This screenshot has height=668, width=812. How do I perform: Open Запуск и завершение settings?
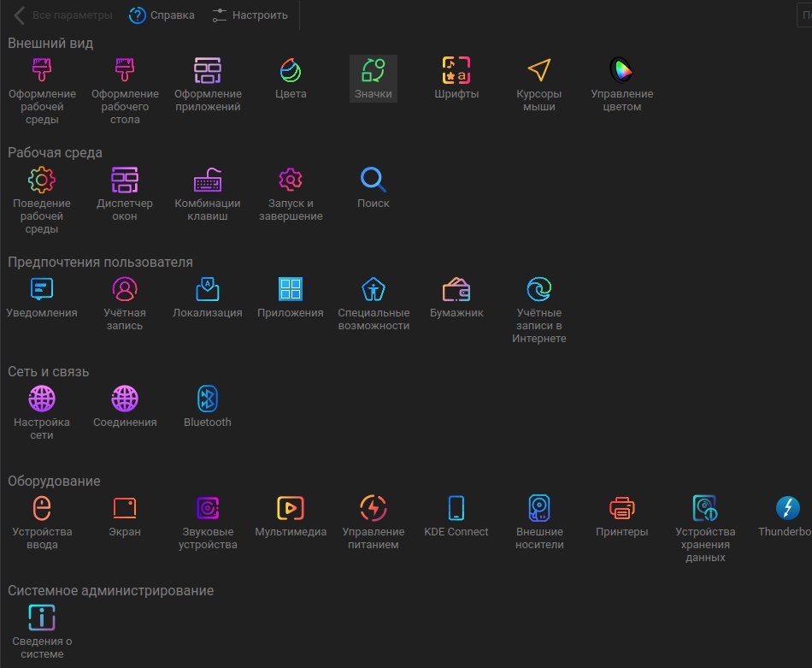[291, 194]
